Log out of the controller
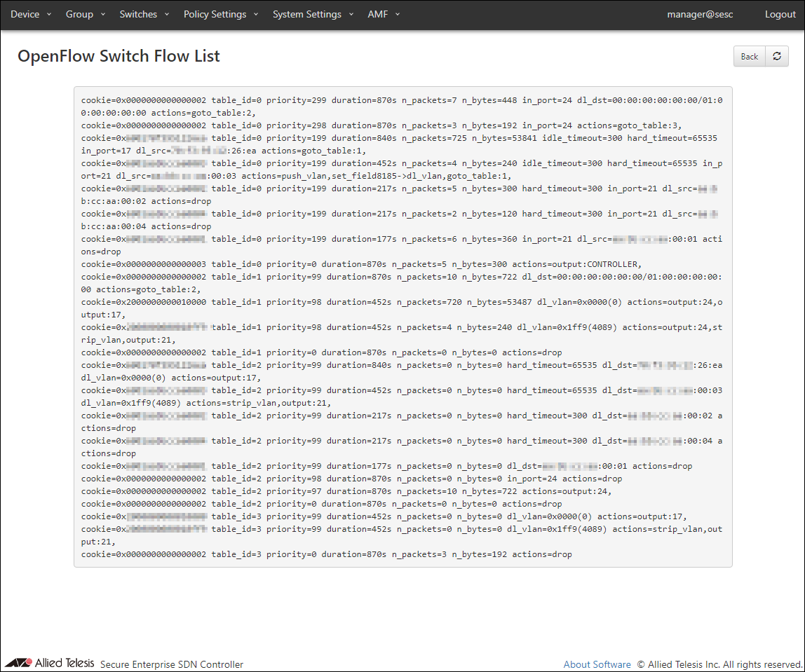This screenshot has height=672, width=805. [x=780, y=14]
